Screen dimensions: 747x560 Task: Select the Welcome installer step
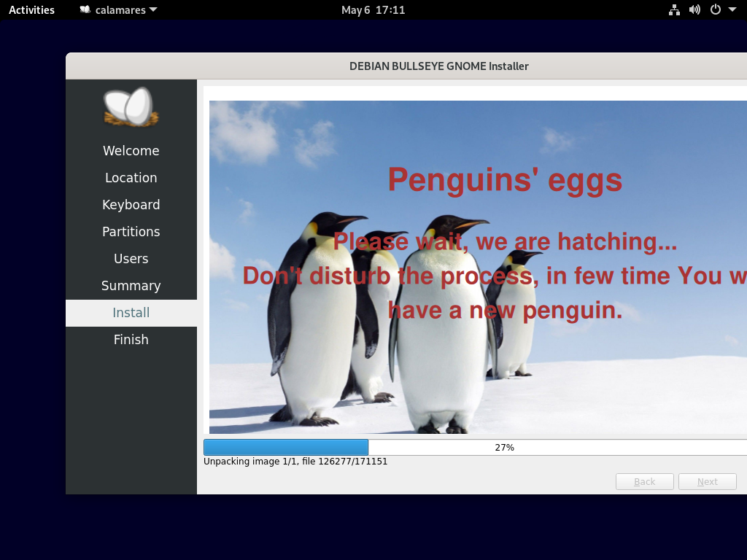[x=131, y=150]
